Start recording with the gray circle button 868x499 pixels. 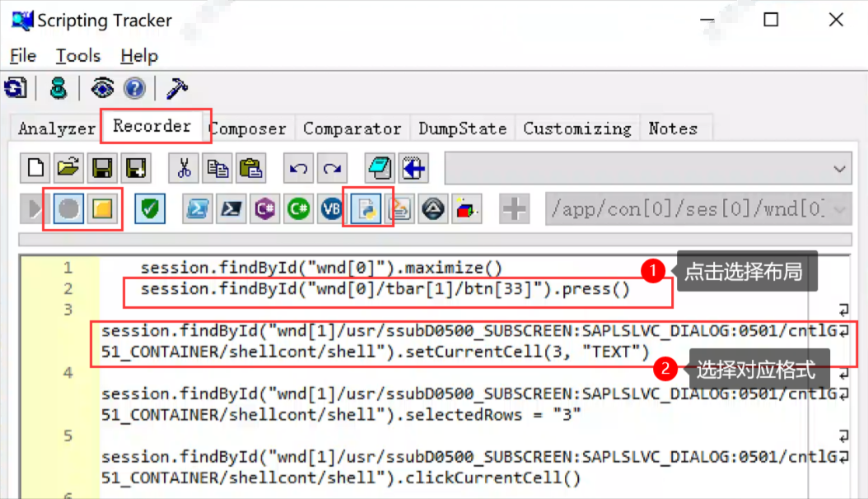[68, 209]
